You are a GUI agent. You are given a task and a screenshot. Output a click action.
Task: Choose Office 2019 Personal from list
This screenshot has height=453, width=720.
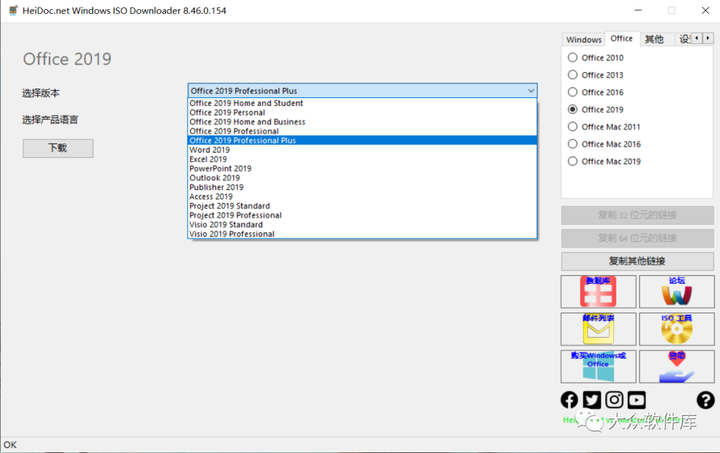point(362,112)
